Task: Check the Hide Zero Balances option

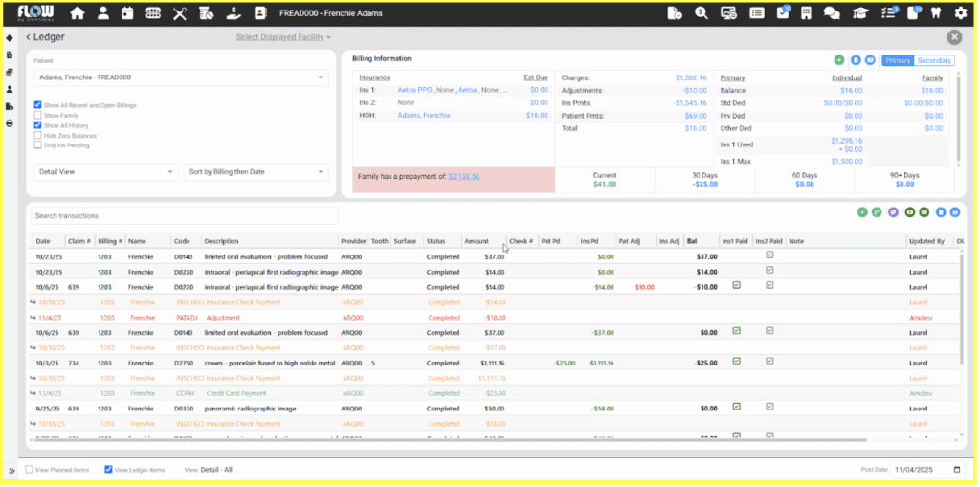Action: [x=37, y=136]
